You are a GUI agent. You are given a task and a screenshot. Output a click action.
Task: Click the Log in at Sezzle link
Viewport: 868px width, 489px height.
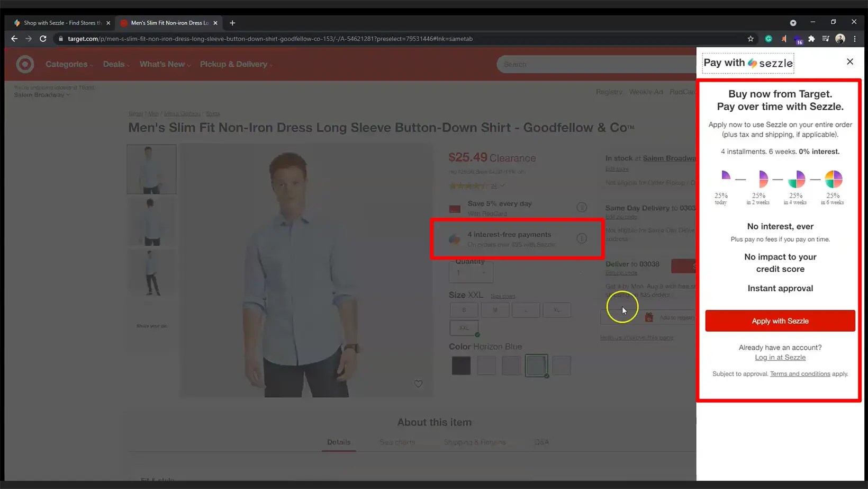coord(780,358)
